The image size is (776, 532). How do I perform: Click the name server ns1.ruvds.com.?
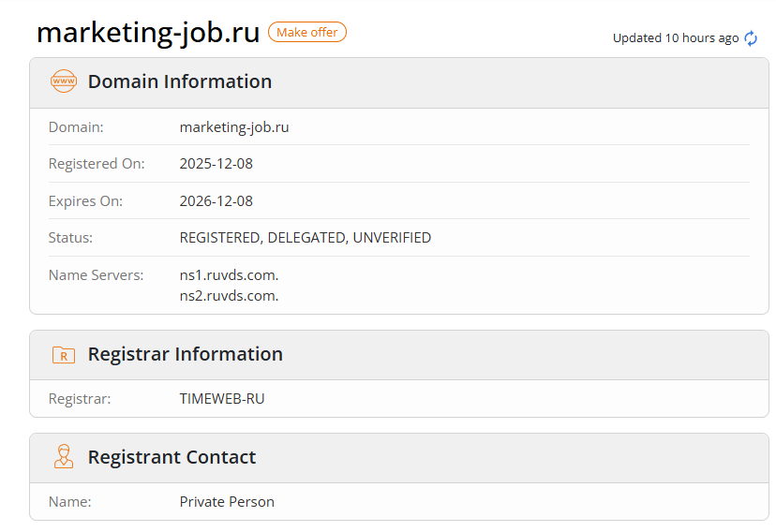click(229, 275)
